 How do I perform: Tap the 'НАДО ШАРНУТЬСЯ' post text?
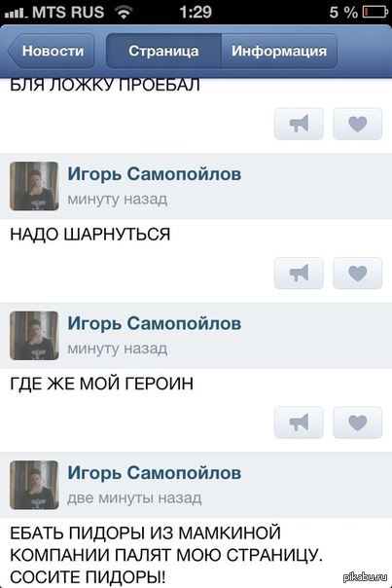coord(89,235)
